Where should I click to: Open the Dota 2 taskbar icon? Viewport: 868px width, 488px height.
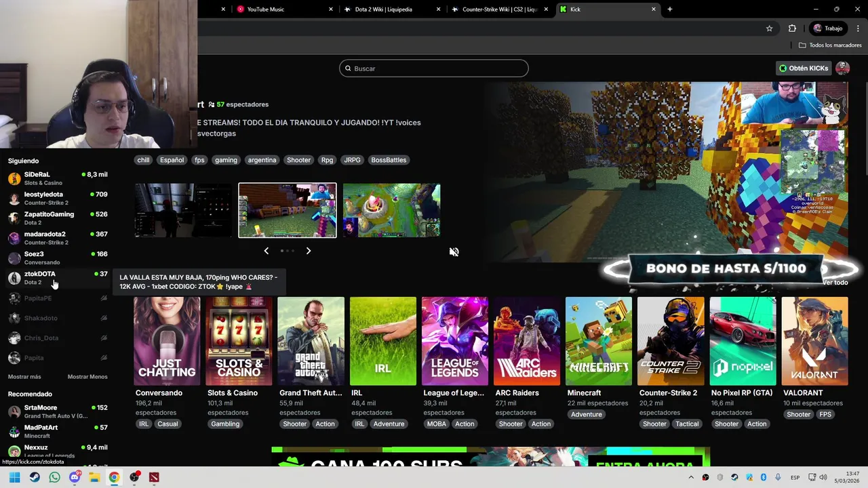click(x=154, y=477)
